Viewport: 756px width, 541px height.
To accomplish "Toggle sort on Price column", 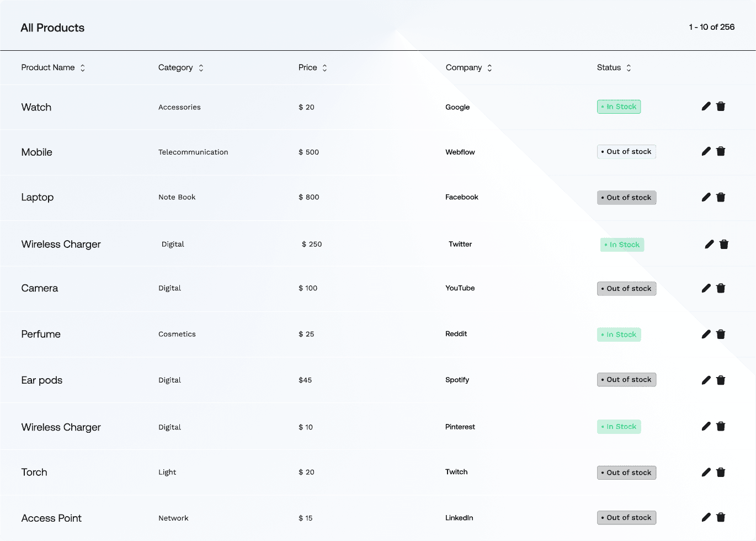I will point(324,68).
